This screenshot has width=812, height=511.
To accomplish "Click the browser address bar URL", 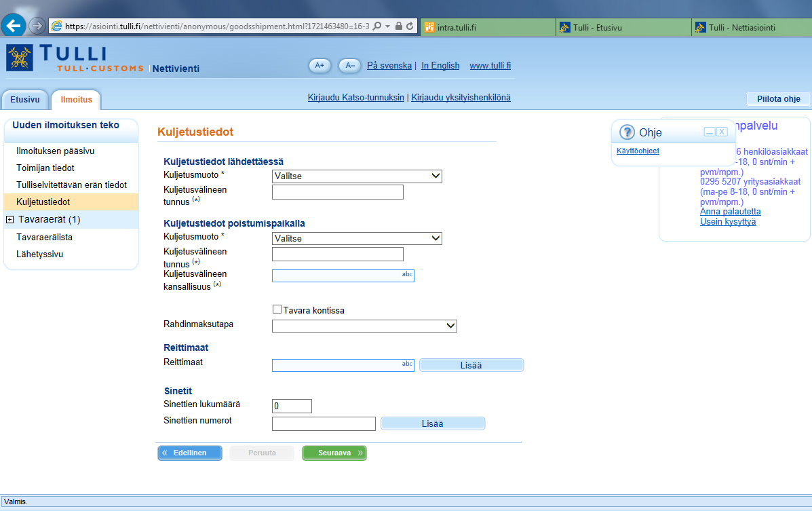I will pos(217,26).
